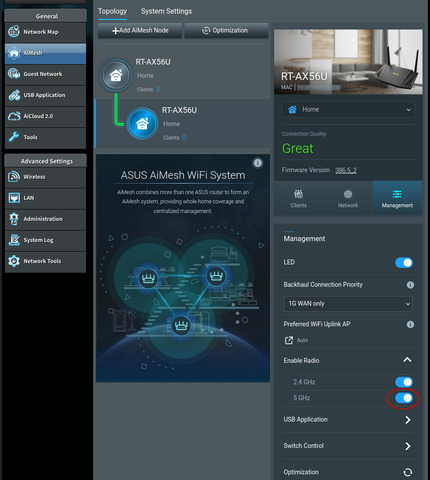
Task: View the System Log
Action: click(45, 240)
